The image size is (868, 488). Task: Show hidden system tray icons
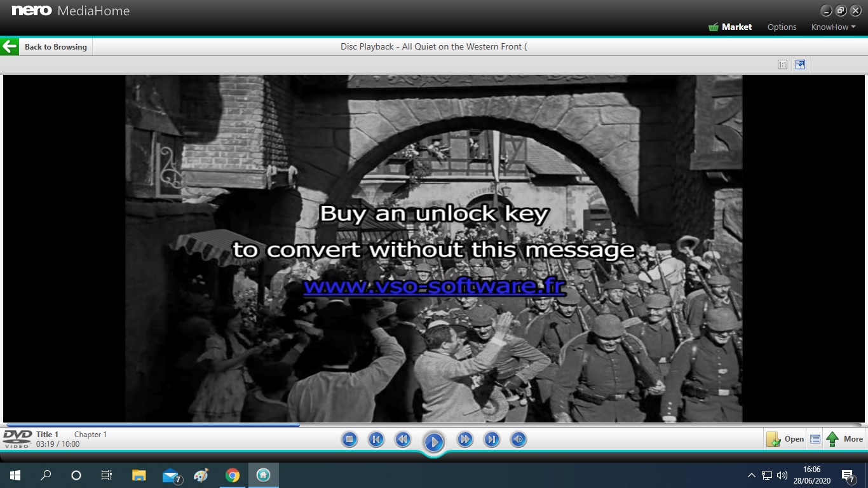752,475
